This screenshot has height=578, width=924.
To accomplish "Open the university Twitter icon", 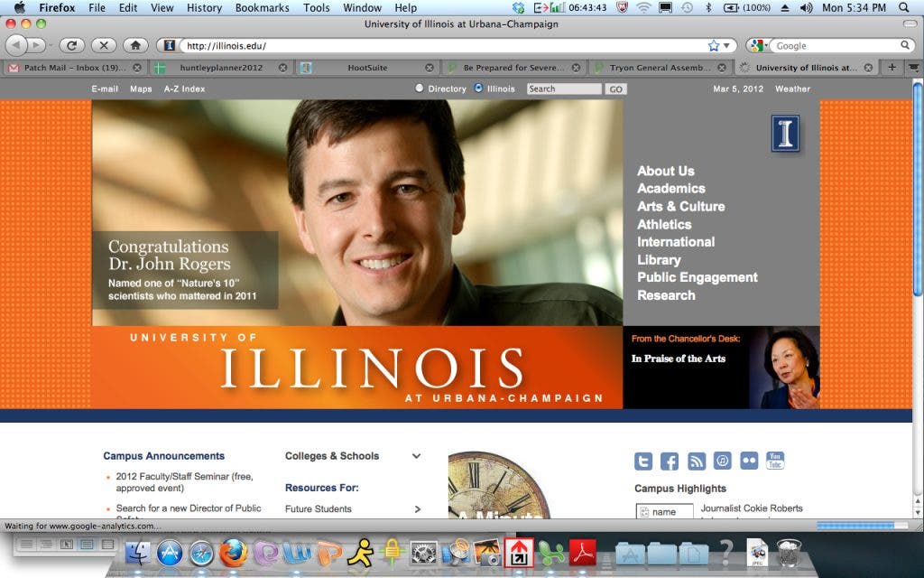I will coord(642,461).
